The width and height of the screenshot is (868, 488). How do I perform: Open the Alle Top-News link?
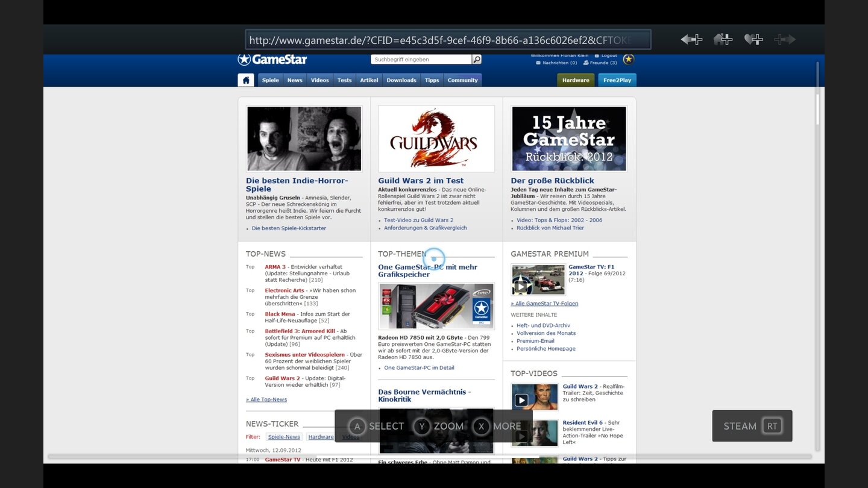(x=266, y=399)
